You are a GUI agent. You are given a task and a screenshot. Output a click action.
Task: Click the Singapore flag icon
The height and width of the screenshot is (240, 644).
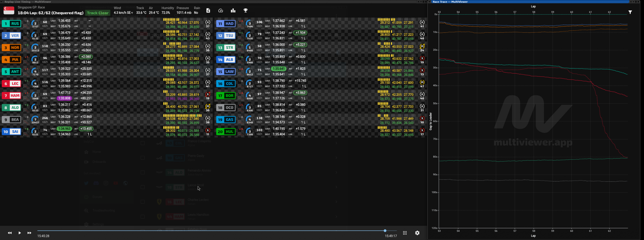tap(9, 11)
